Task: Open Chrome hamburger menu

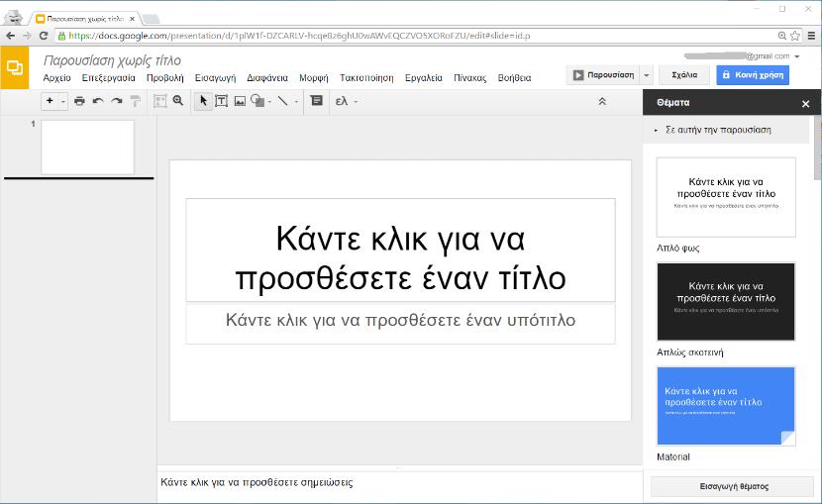Action: pos(811,36)
